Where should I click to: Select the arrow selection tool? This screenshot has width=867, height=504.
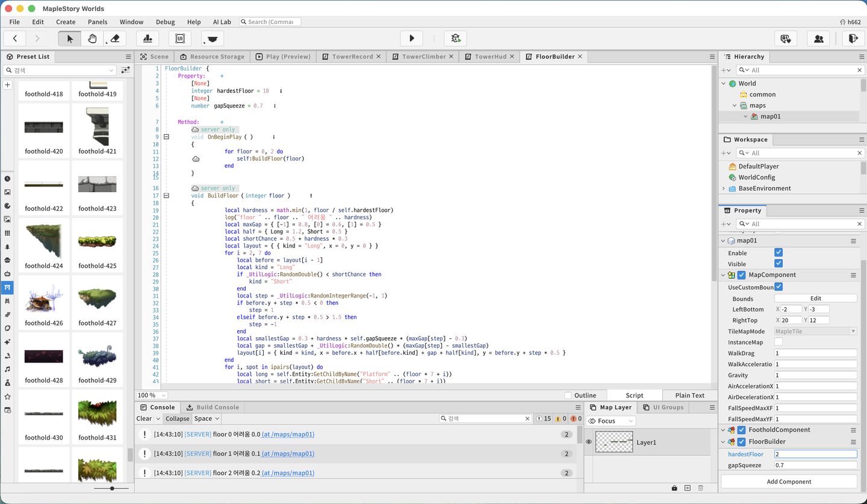70,39
